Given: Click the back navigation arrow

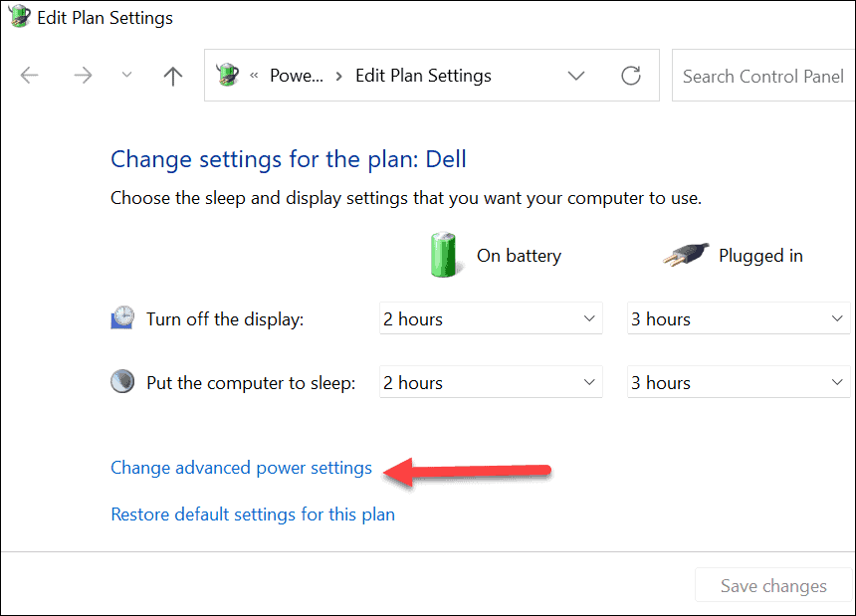Looking at the screenshot, I should point(29,75).
